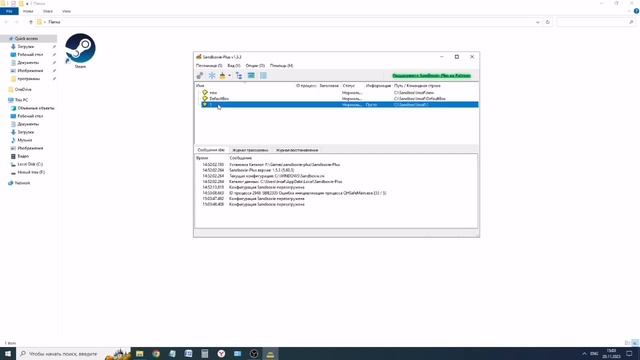This screenshot has width=640, height=360.
Task: Open Новый том (F:) drive
Action: click(x=31, y=172)
